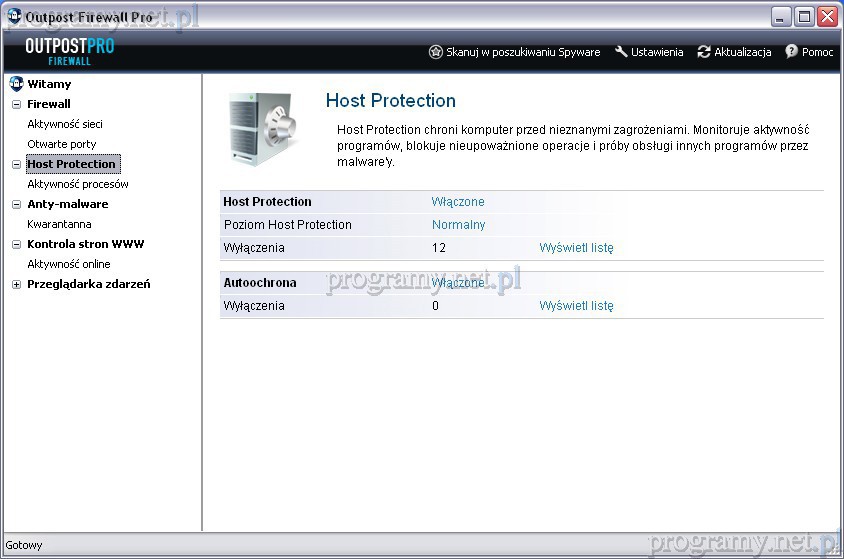Image resolution: width=844 pixels, height=559 pixels.
Task: Maximize the Outpost Firewall Pro window
Action: pos(804,16)
